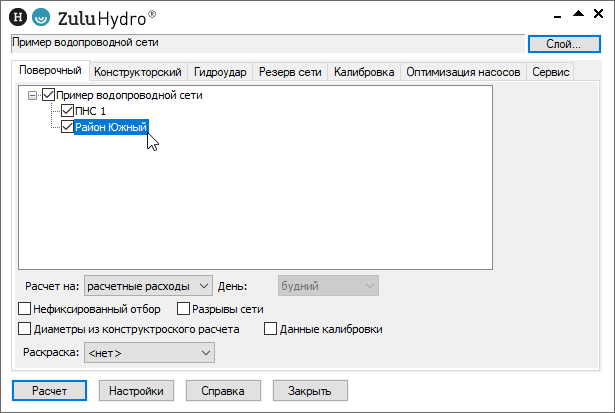
Task: Collapse the Пример водопроводной сети tree node
Action: (33, 95)
